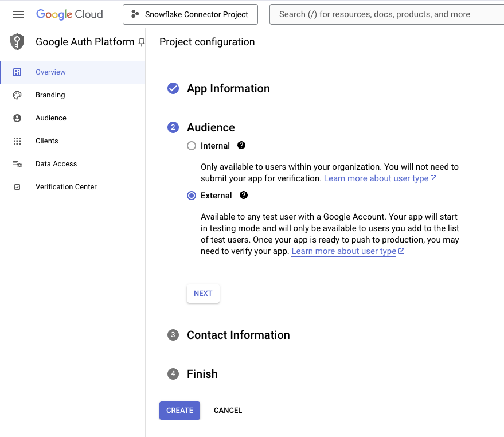Pin Google Auth Platform with the pin icon

pyautogui.click(x=142, y=42)
